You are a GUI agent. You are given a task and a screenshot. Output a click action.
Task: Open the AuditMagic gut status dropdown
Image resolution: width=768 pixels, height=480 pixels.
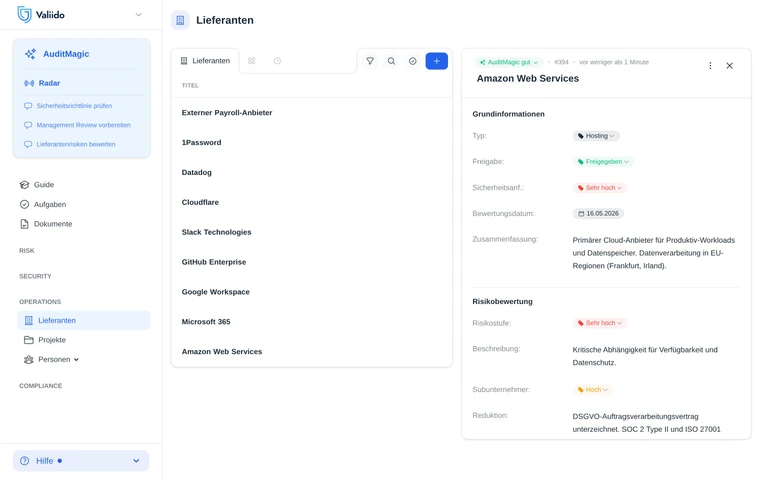(508, 62)
